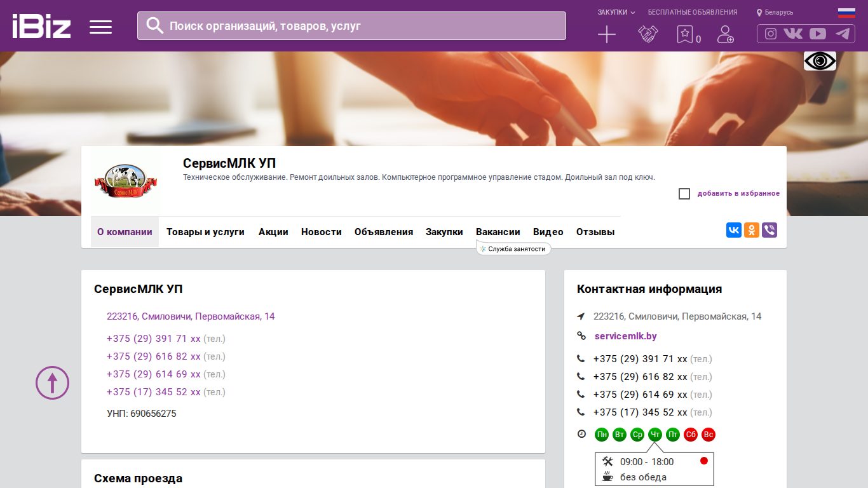The image size is (868, 488).
Task: Click contact panel phone +375 (29) 391 71
Action: [x=641, y=359]
